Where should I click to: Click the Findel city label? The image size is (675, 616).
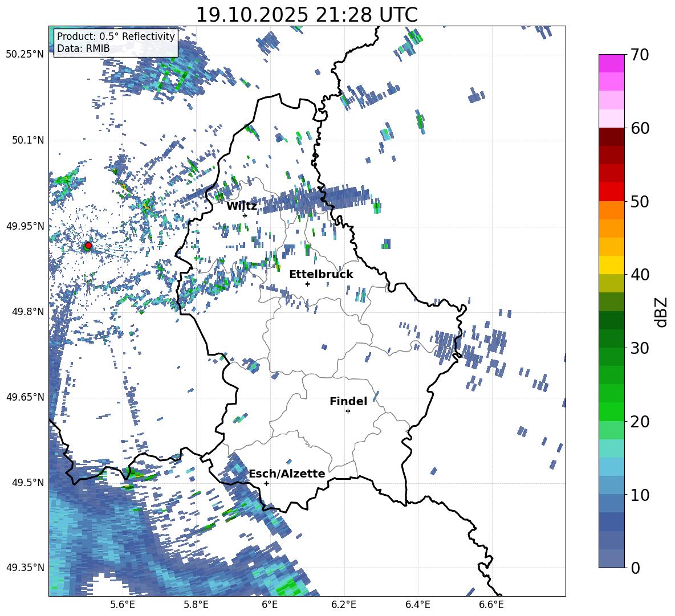pyautogui.click(x=348, y=401)
